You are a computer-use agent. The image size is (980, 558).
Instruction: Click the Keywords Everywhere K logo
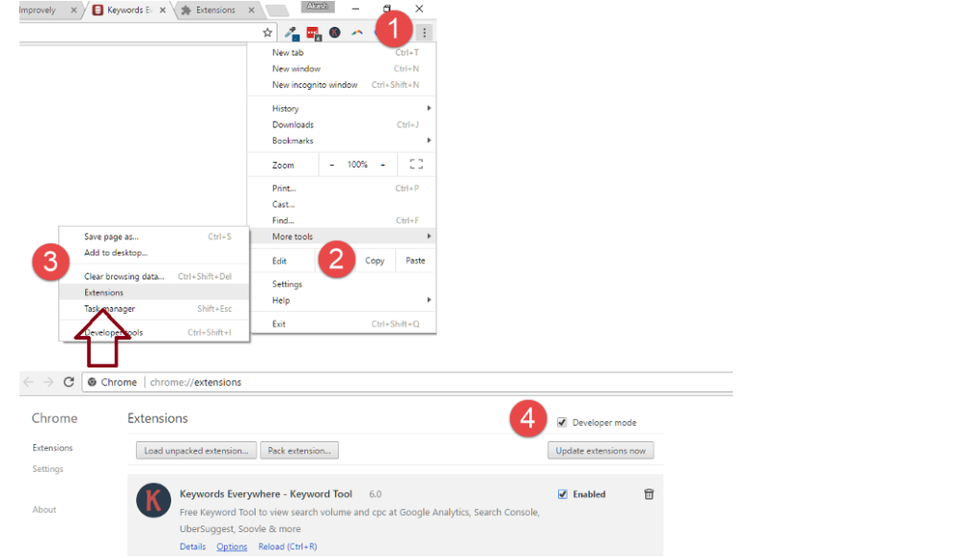tap(154, 501)
